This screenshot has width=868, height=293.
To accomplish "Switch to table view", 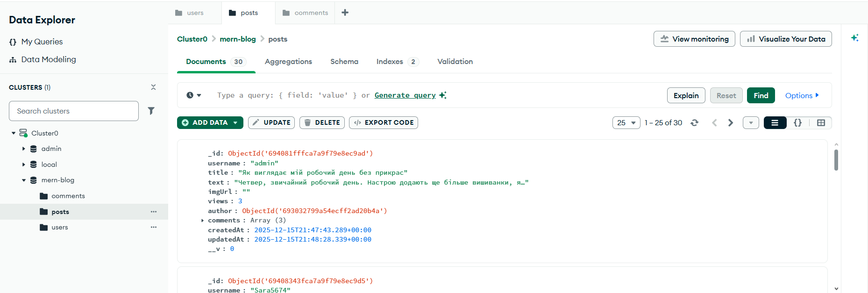I will [x=821, y=122].
